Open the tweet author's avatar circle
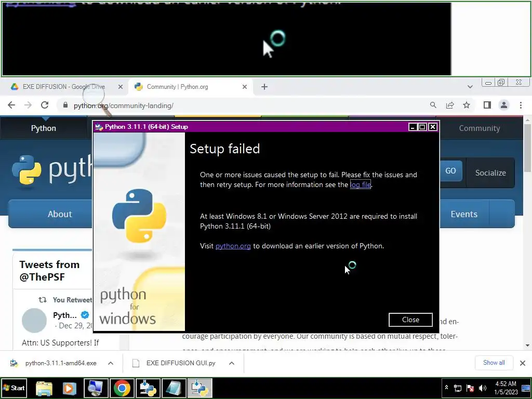Image resolution: width=532 pixels, height=399 pixels. [34, 321]
